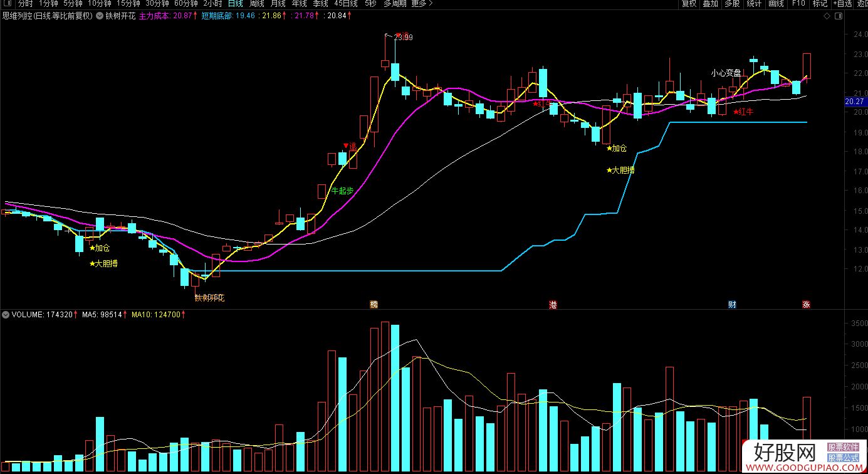This screenshot has height=474, width=868.
Task: Click the diamond icon at chart top-right
Action: pyautogui.click(x=827, y=15)
